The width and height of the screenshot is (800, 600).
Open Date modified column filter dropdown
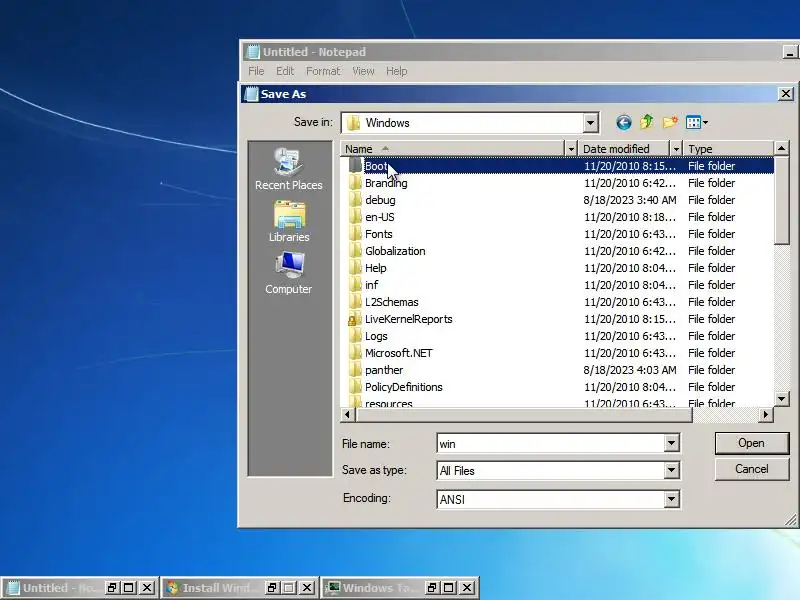676,149
